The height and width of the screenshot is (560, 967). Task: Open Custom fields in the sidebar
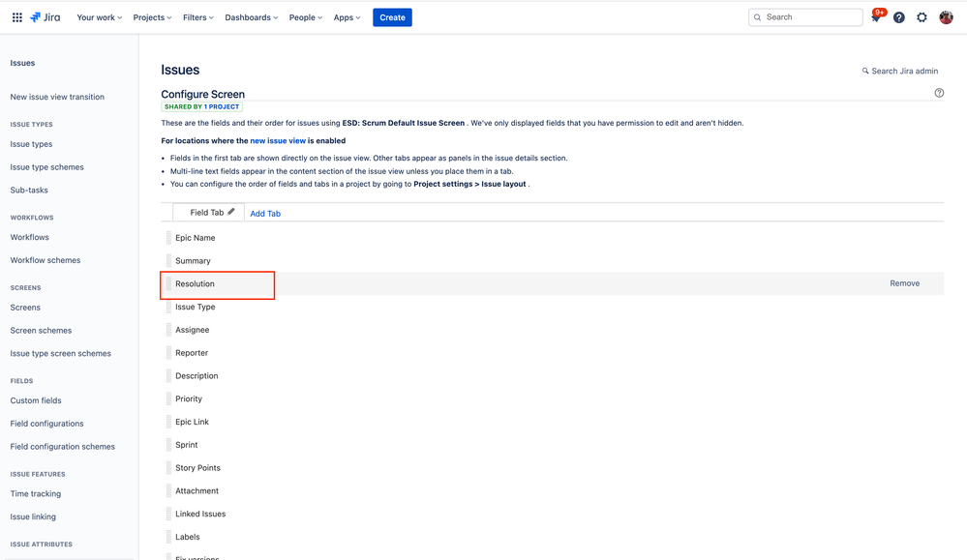(x=36, y=400)
